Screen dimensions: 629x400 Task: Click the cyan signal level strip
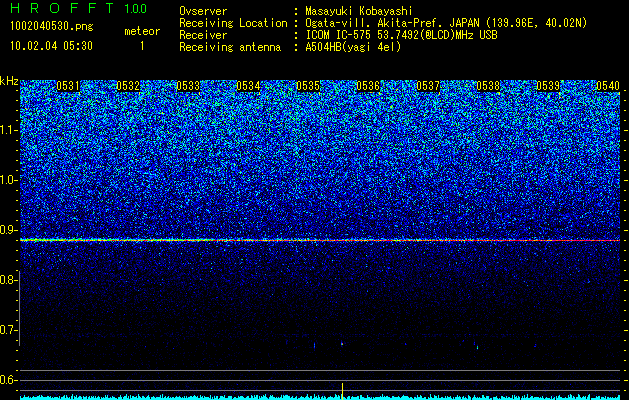[320, 397]
